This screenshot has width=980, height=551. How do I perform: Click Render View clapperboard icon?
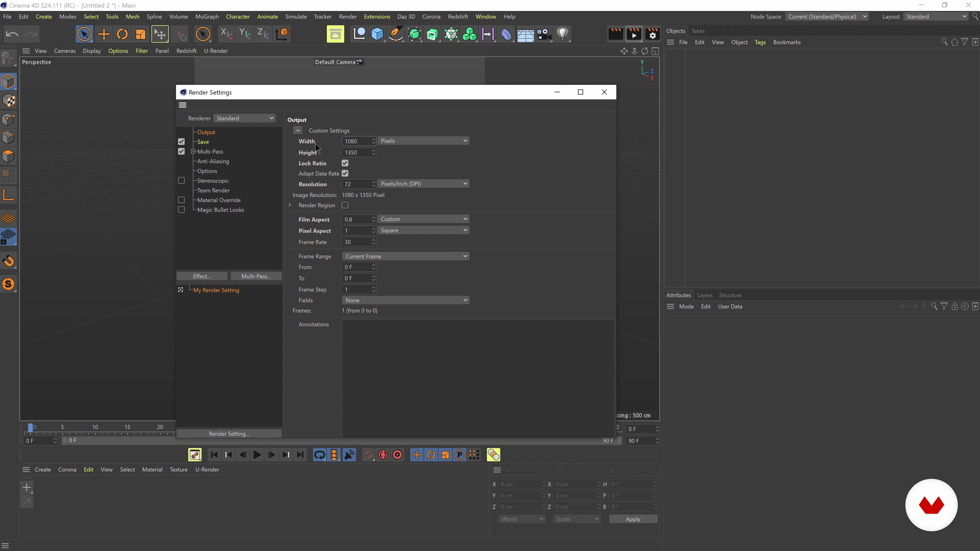tap(616, 34)
